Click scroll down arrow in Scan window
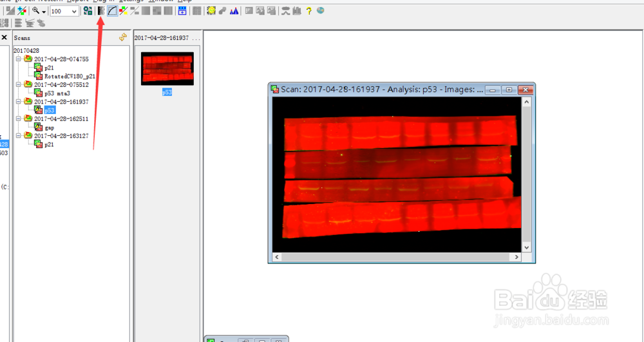Screen dimensions: 644x342 coord(527,247)
